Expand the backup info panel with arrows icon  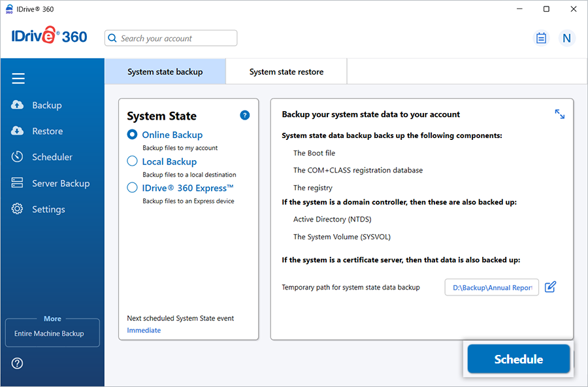560,114
